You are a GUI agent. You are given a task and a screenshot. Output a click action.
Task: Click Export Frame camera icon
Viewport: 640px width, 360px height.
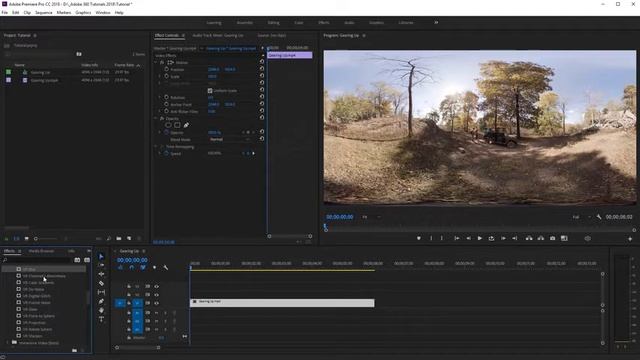552,238
